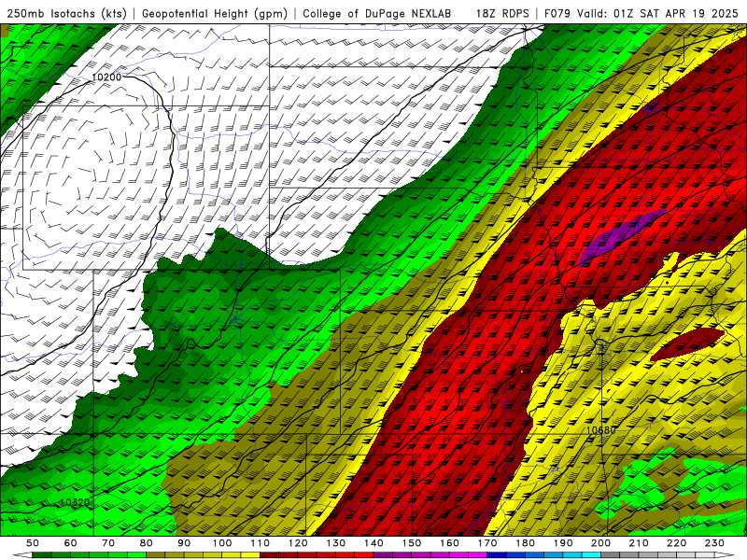Click the 190 label on the color scale
The height and width of the screenshot is (560, 747).
point(563,543)
